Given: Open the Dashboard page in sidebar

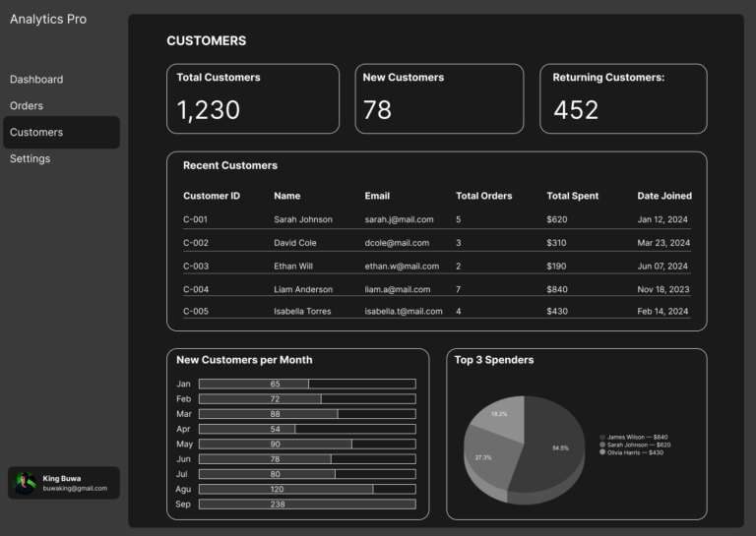Looking at the screenshot, I should click(x=36, y=80).
